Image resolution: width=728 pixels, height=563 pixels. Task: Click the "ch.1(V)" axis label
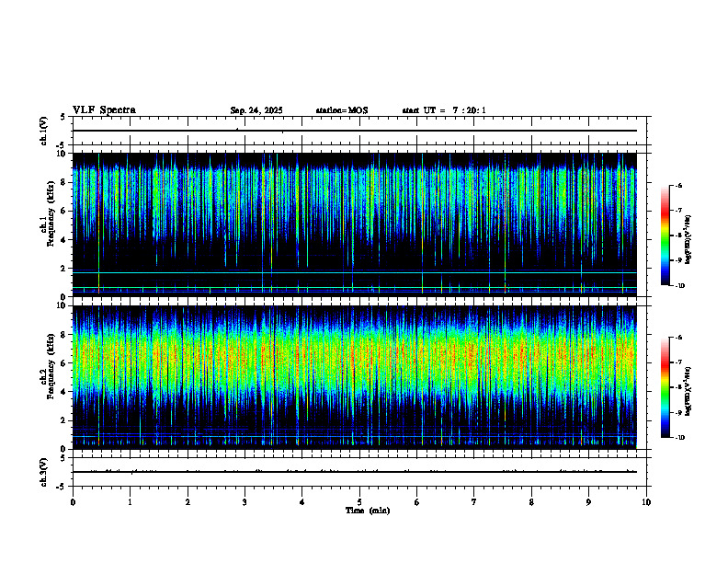pyautogui.click(x=44, y=131)
